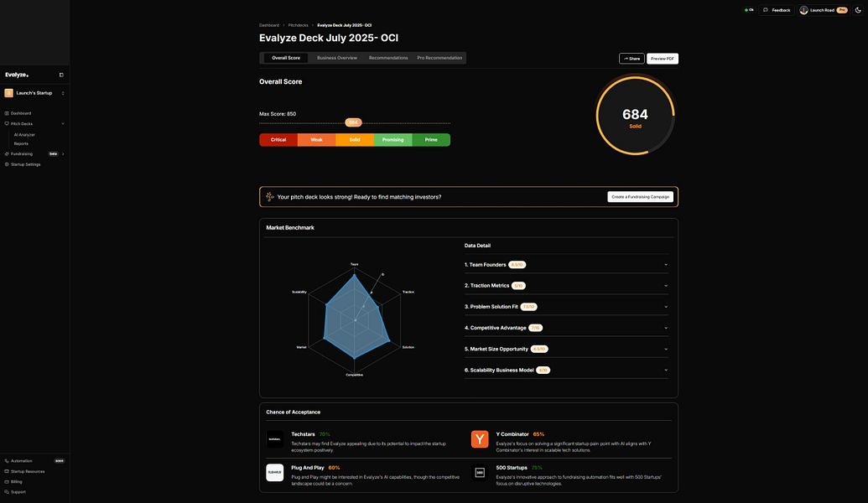The height and width of the screenshot is (503, 868).
Task: Click the 684 circular score gauge
Action: coord(635,115)
